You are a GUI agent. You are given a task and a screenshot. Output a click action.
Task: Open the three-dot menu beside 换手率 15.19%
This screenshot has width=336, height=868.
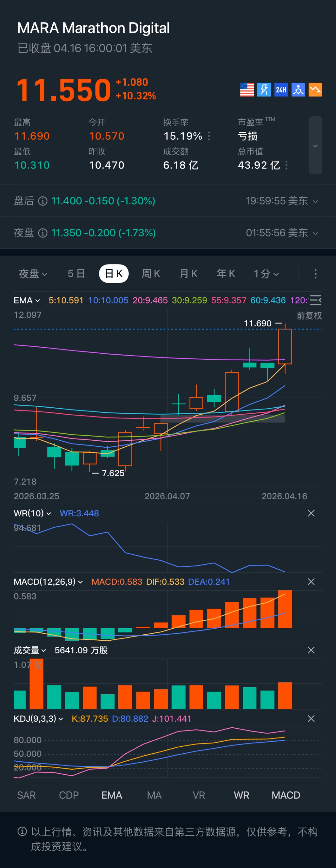point(209,136)
